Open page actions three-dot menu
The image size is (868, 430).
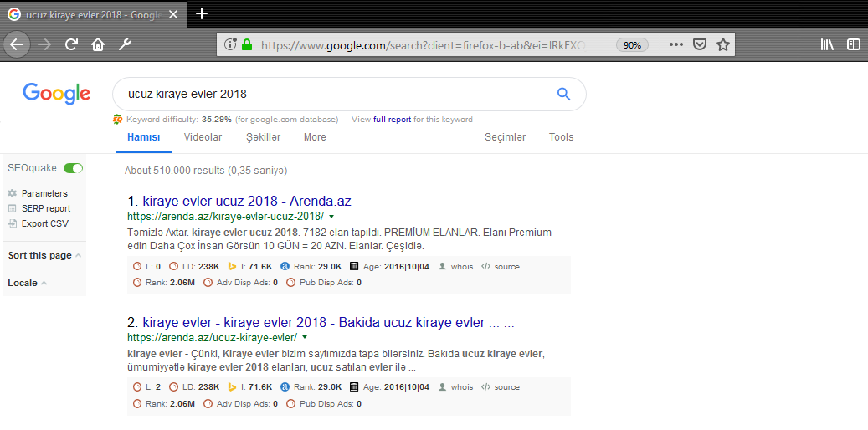click(676, 44)
